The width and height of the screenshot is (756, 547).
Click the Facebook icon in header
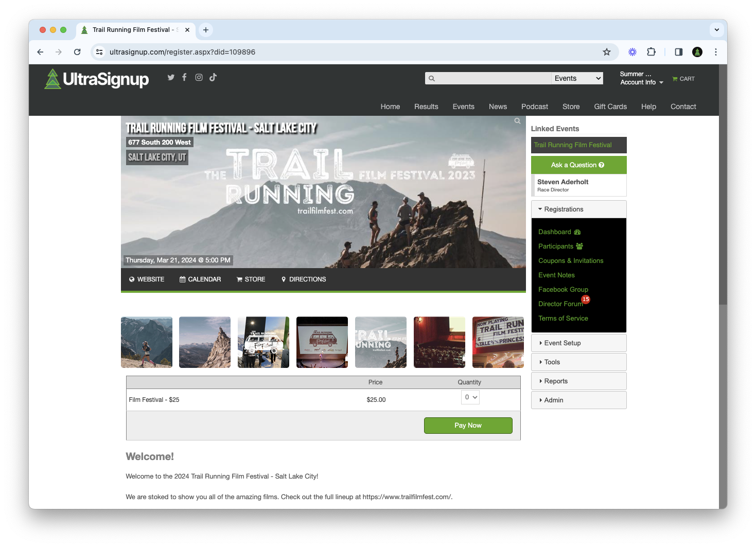click(x=184, y=77)
